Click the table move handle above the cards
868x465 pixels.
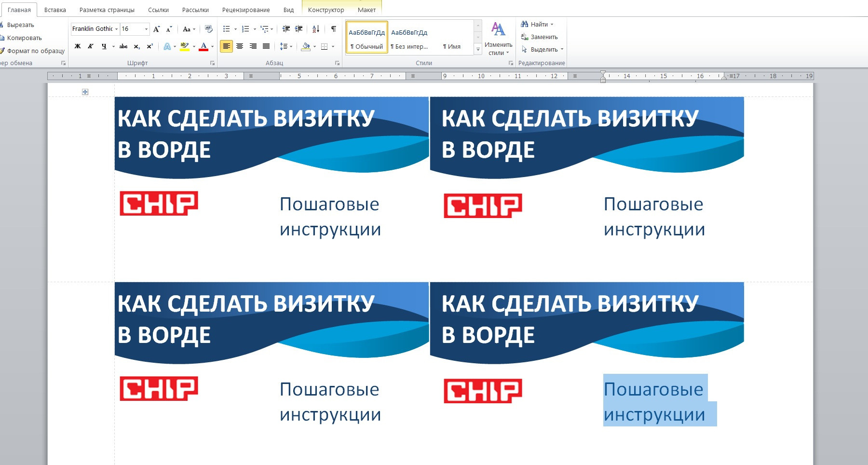tap(85, 92)
